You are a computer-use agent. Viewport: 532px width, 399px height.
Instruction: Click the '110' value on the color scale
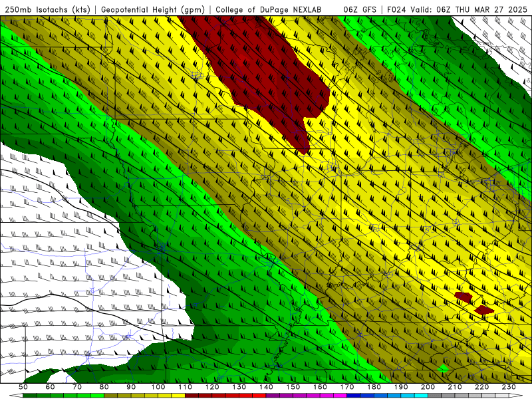point(185,387)
